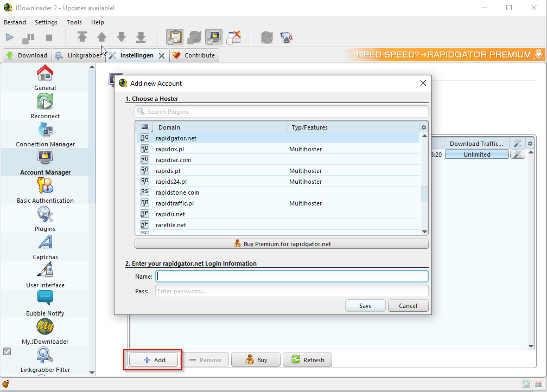This screenshot has width=547, height=392.
Task: Select rapidox.pl hoster row
Action: click(277, 149)
